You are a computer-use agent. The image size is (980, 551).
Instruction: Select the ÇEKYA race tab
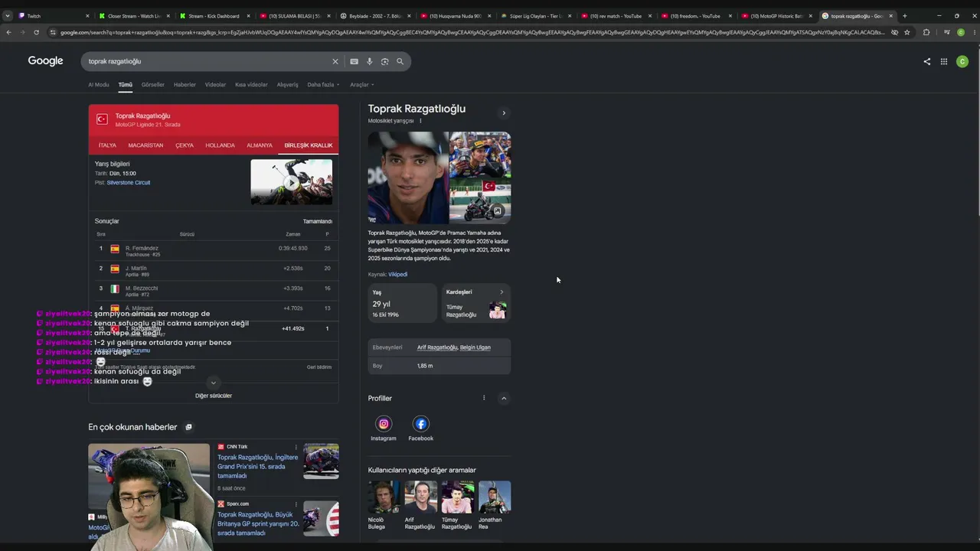185,145
